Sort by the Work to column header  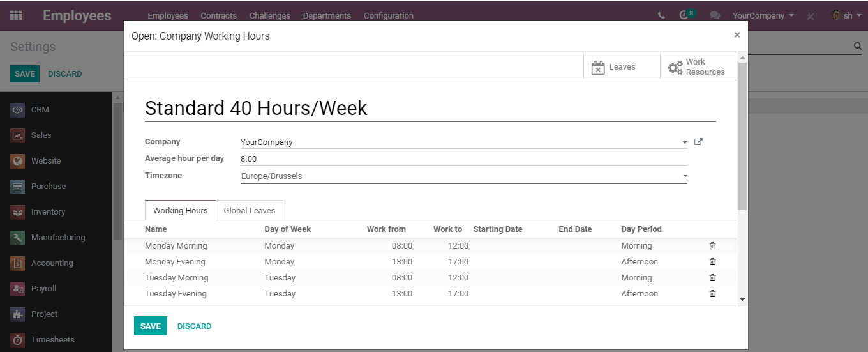447,229
